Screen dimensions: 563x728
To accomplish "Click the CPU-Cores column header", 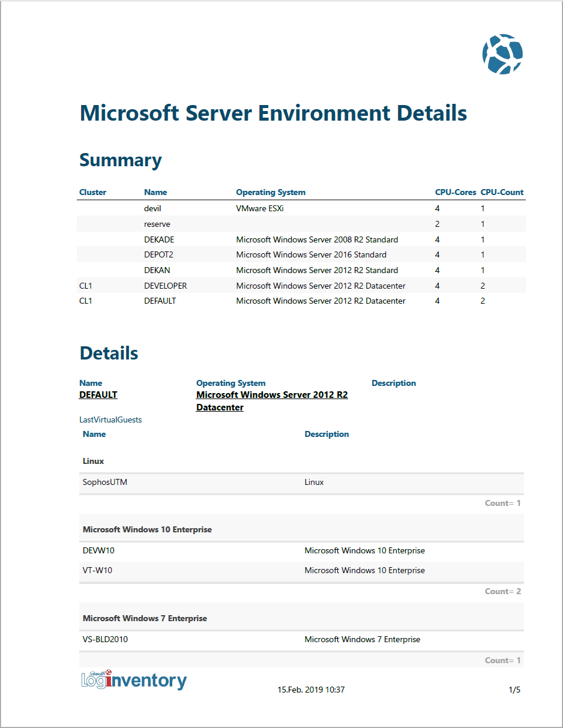I will 456,193.
